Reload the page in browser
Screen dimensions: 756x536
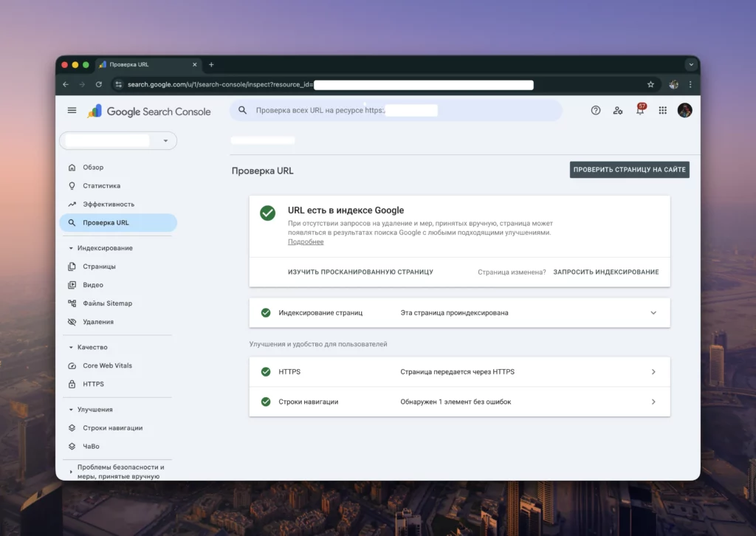click(99, 84)
